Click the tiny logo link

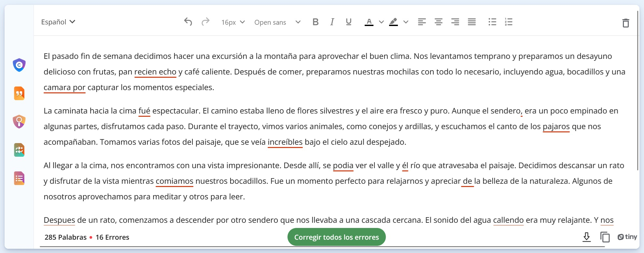(x=627, y=237)
